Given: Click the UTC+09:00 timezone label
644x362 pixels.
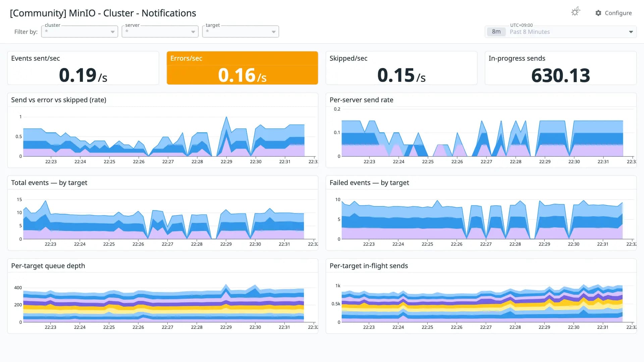Looking at the screenshot, I should point(521,25).
